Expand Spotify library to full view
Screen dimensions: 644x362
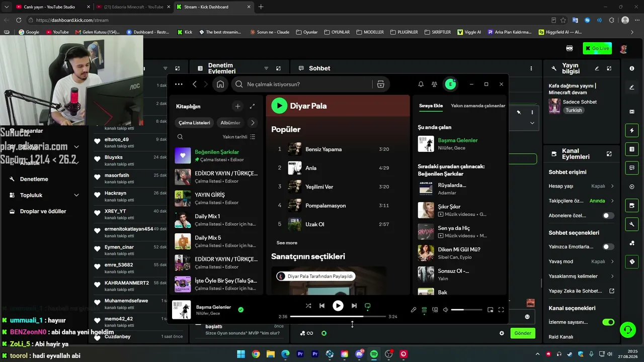pyautogui.click(x=252, y=106)
